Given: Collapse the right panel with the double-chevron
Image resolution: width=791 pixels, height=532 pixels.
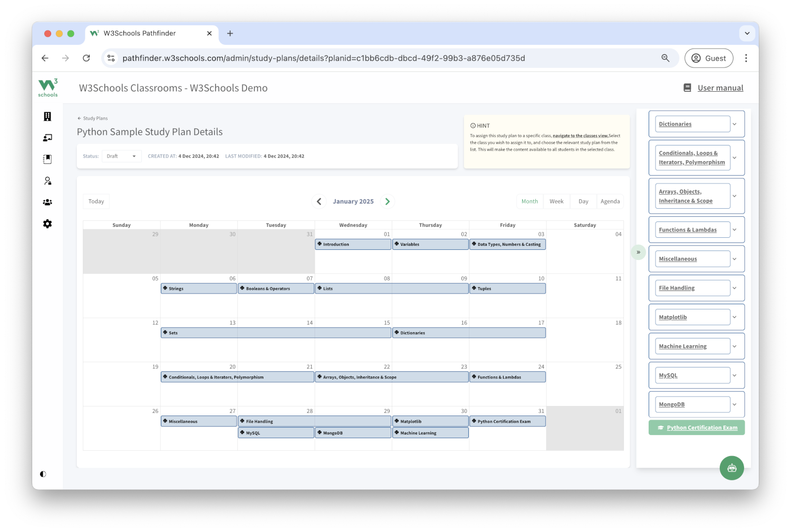Looking at the screenshot, I should tap(638, 253).
